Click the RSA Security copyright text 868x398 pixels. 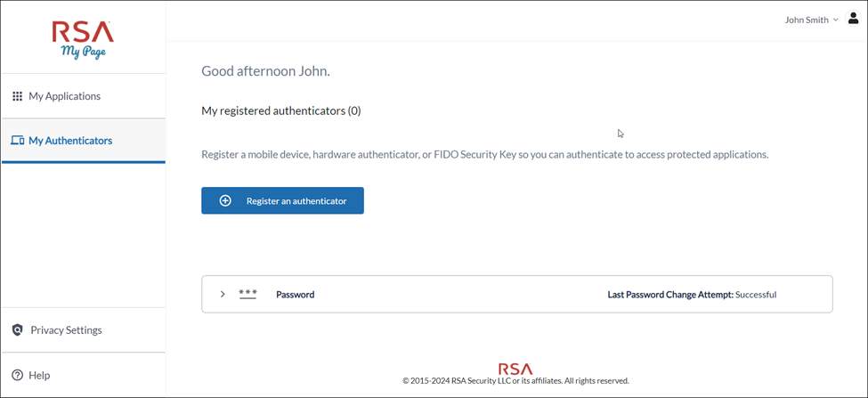click(x=515, y=381)
